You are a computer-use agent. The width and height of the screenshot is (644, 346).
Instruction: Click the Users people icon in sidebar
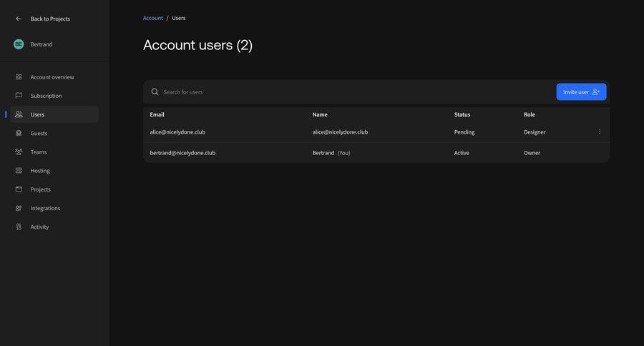point(19,114)
